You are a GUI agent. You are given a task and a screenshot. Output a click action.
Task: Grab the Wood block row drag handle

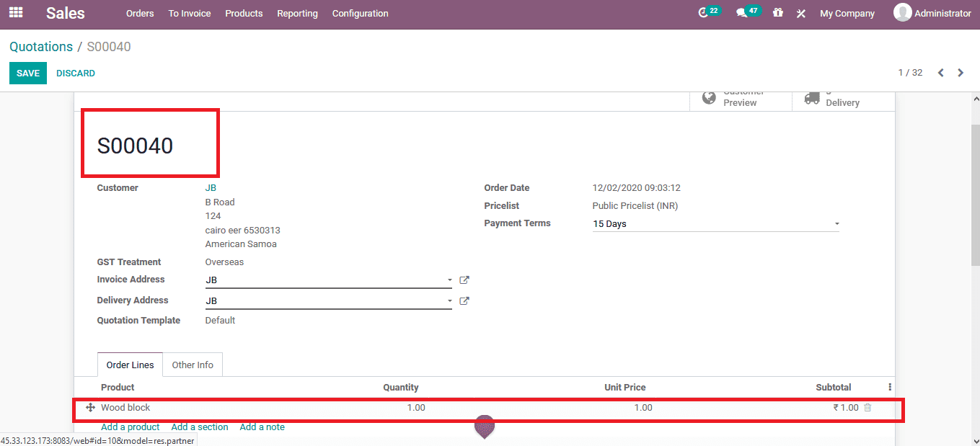click(x=90, y=408)
